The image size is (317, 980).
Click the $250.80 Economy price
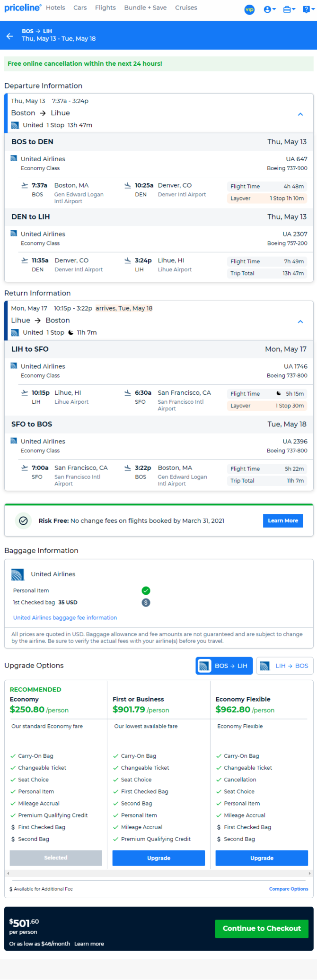pos(27,710)
